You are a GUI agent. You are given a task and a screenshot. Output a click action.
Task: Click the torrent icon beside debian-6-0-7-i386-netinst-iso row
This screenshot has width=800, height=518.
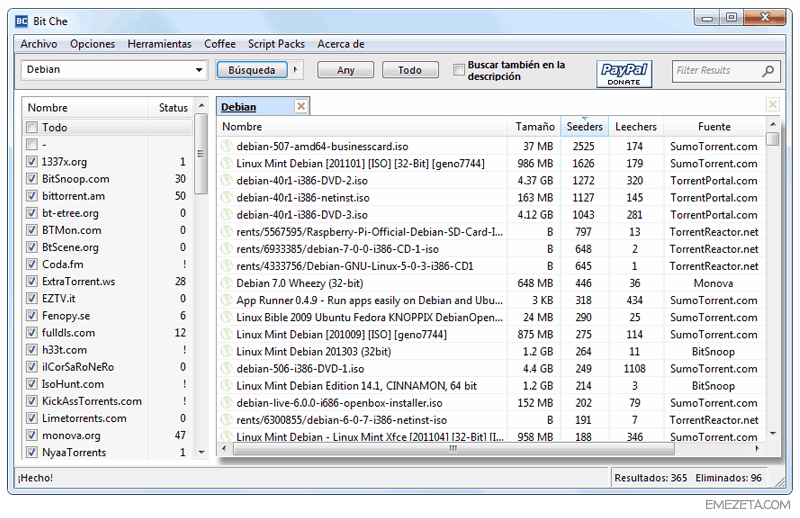(227, 420)
